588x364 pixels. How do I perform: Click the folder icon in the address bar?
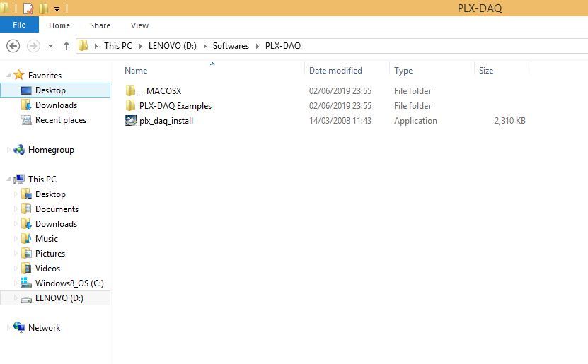pos(83,46)
